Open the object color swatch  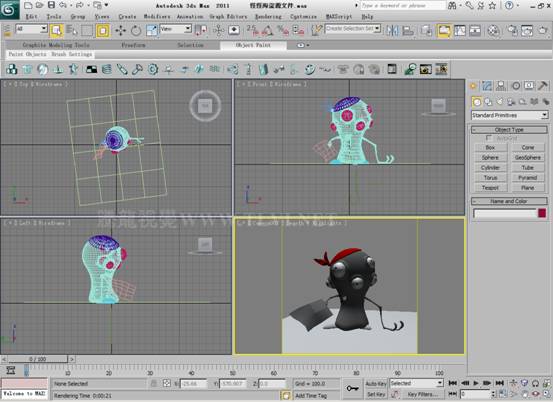542,213
